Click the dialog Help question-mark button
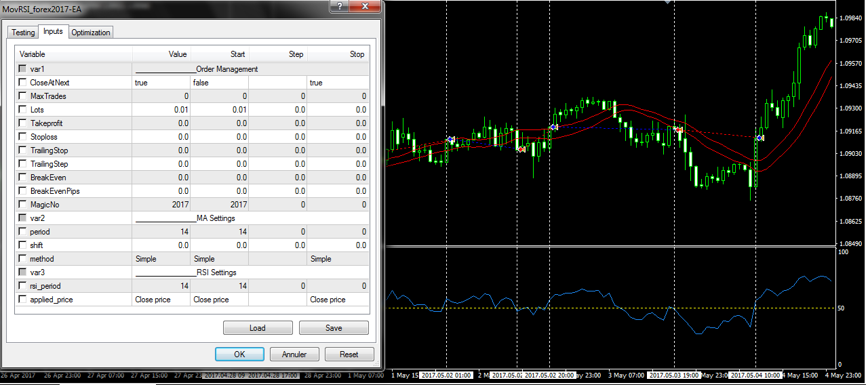This screenshot has width=868, height=385. tap(340, 7)
